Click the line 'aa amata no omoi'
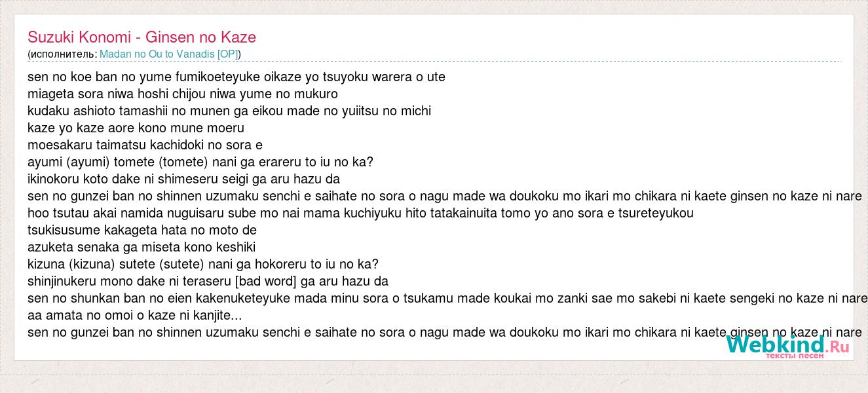 tap(134, 315)
